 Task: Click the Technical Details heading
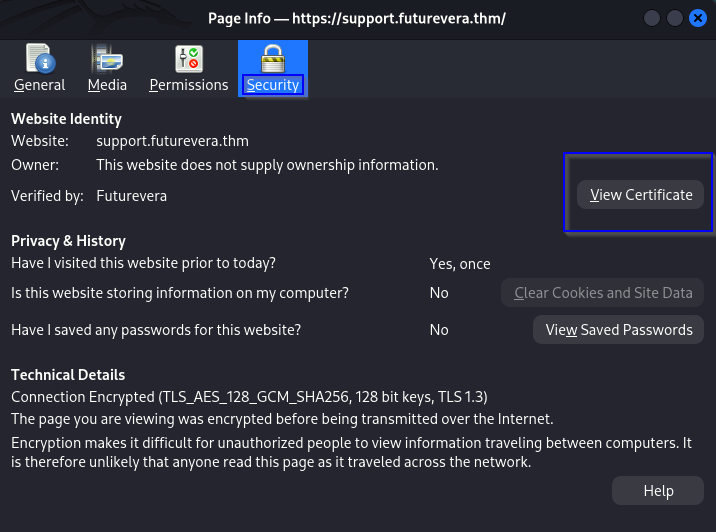click(68, 375)
